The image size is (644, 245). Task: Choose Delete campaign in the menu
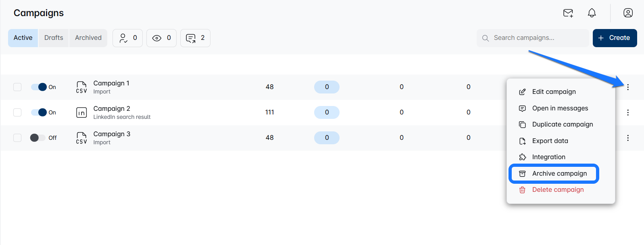[x=558, y=190]
